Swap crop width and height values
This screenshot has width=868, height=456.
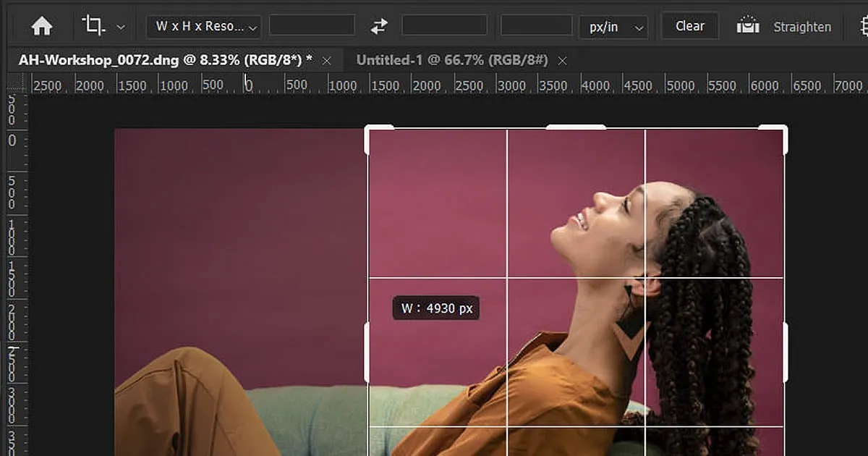tap(379, 25)
